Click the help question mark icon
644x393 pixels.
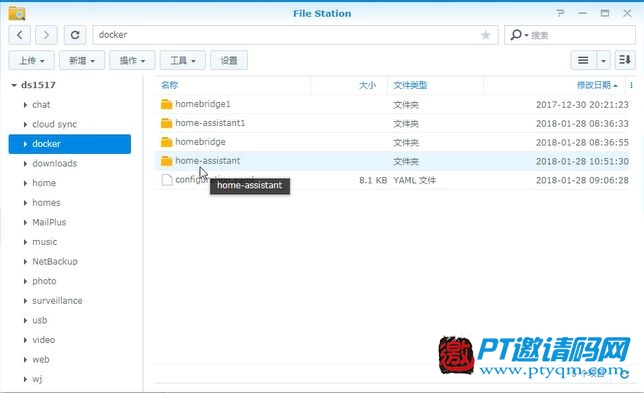click(x=560, y=13)
